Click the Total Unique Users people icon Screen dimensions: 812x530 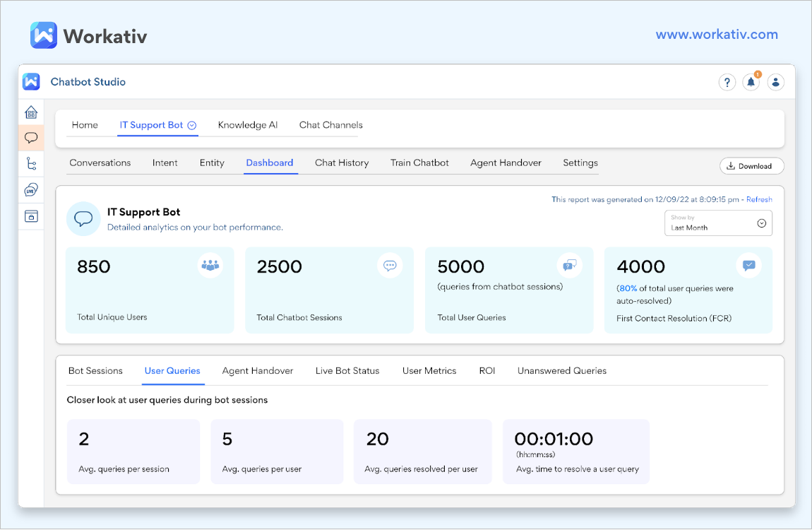pyautogui.click(x=210, y=265)
